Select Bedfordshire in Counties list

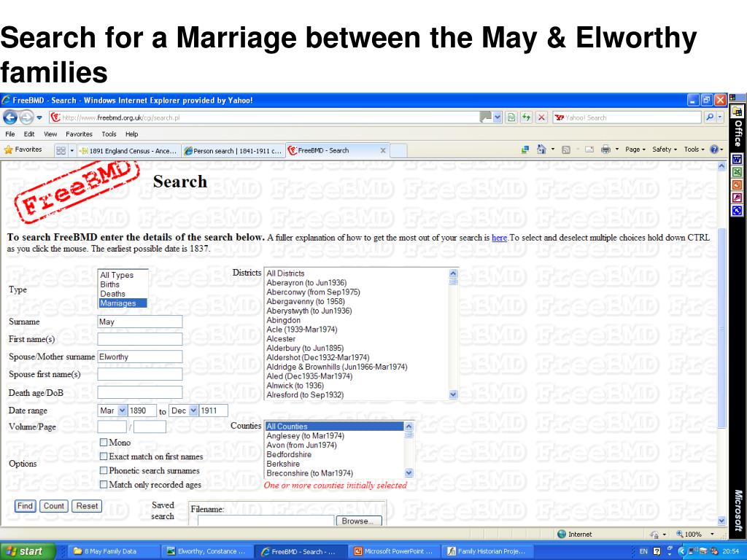(334, 454)
